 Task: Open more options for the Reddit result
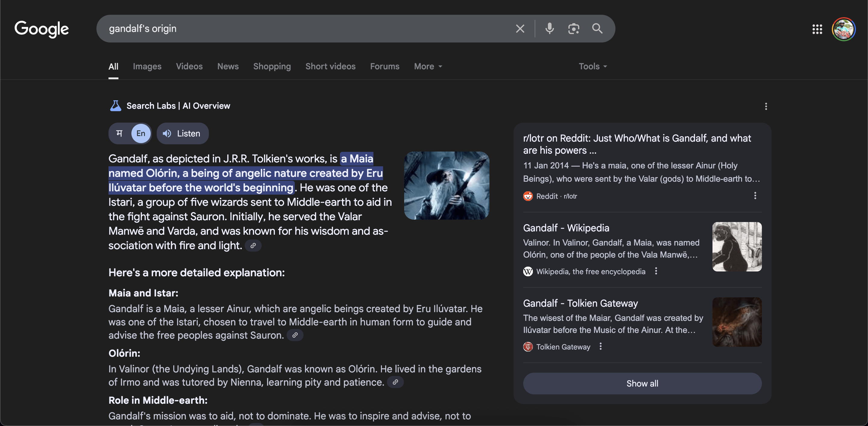[755, 196]
